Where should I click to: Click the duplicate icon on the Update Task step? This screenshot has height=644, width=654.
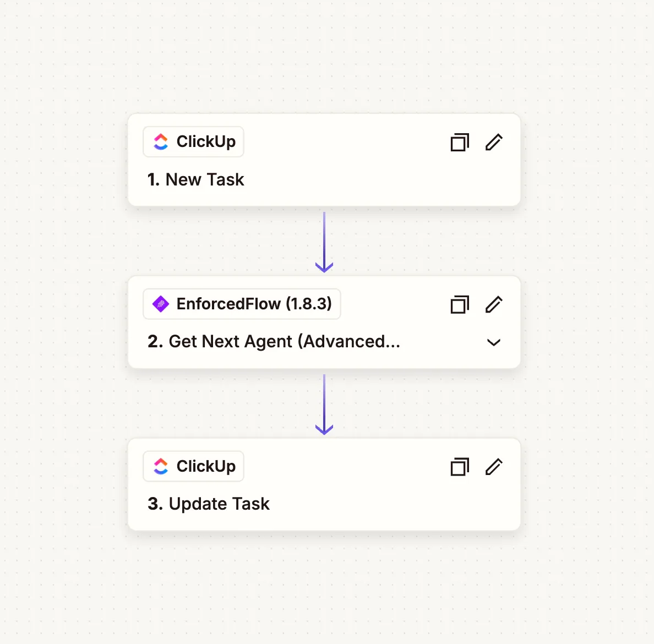click(460, 467)
